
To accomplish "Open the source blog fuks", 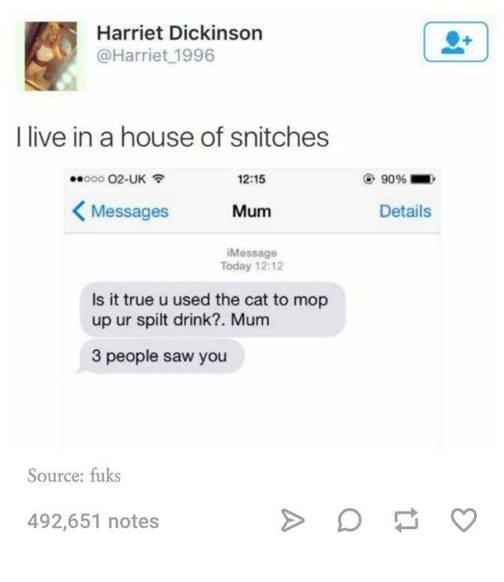I will tap(105, 475).
